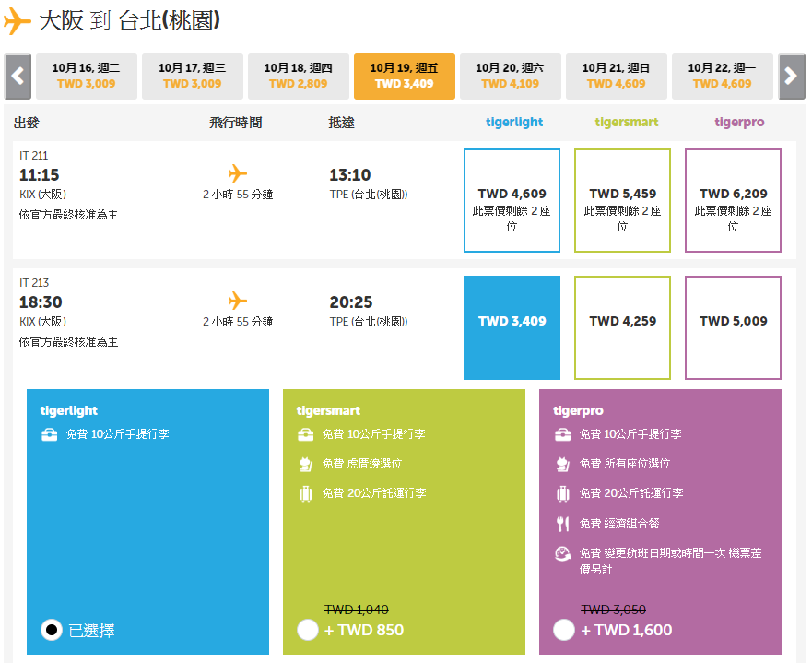The image size is (812, 663).
Task: Click the checked luggage icon in tigersmart panel
Action: point(305,493)
